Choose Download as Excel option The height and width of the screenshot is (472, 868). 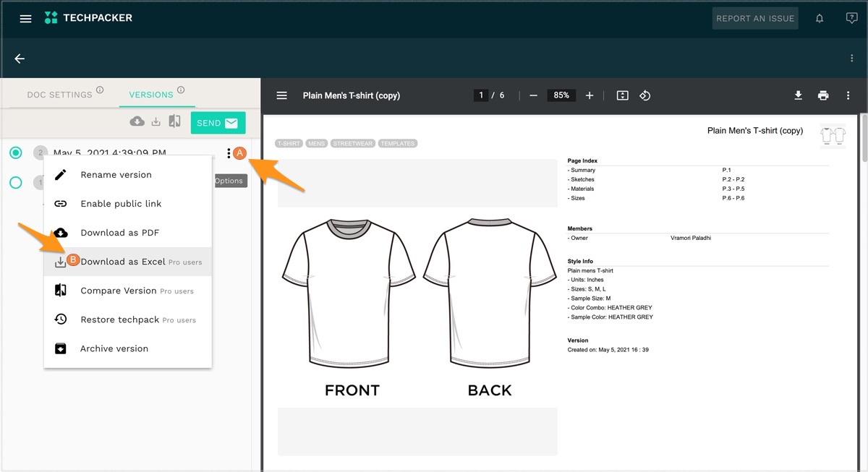tap(128, 262)
